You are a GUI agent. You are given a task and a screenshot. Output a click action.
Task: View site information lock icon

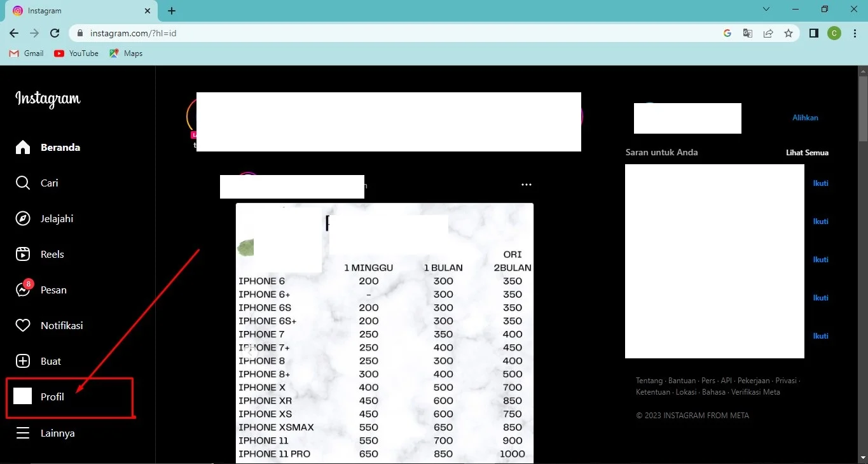[80, 33]
